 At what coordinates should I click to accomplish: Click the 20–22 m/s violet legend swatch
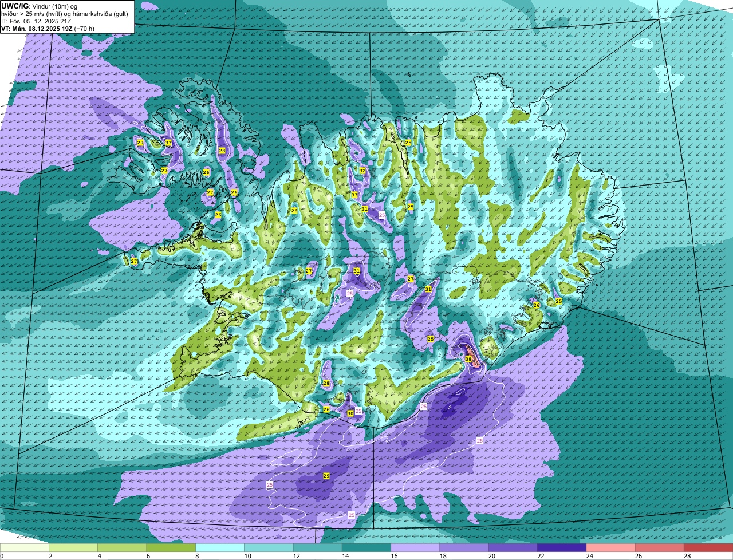pos(513,548)
